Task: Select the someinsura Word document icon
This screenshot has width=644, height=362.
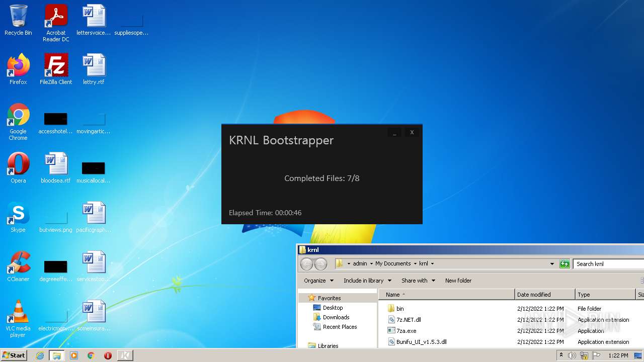Action: tap(94, 316)
